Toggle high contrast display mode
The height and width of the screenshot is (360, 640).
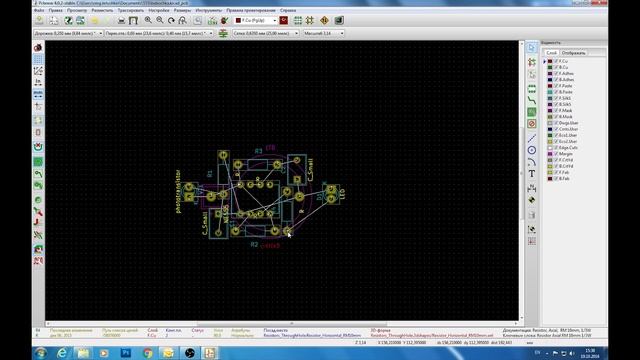click(38, 235)
